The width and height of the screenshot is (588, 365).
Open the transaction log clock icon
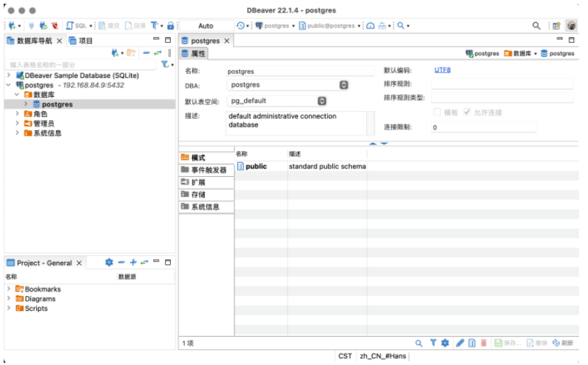click(241, 25)
